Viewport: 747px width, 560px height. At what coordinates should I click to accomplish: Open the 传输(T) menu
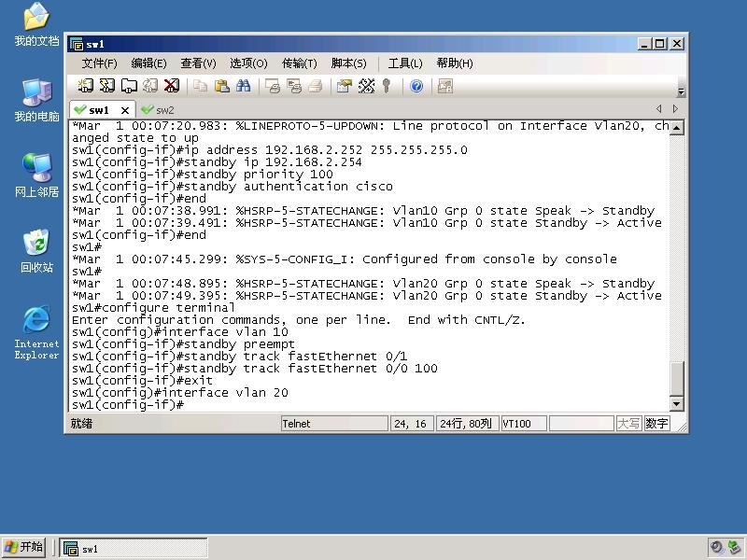pos(299,63)
